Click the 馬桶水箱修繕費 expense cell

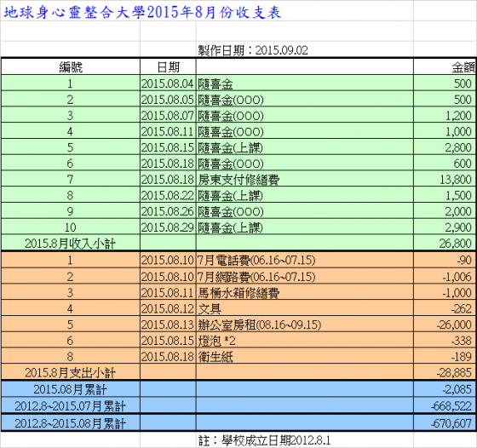click(x=305, y=292)
